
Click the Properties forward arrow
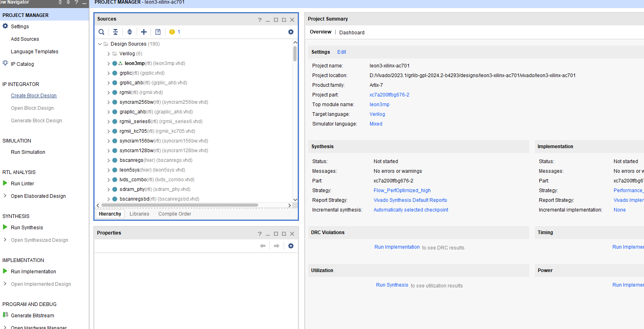[277, 246]
